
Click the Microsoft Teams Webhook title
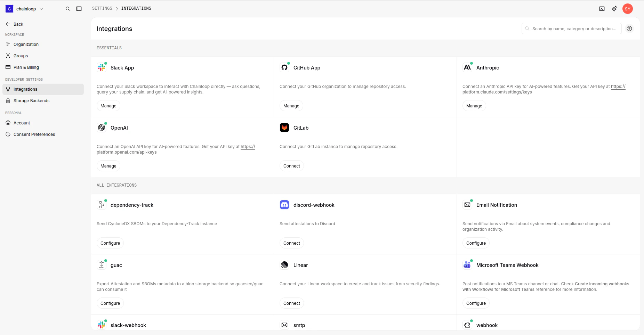pos(507,265)
